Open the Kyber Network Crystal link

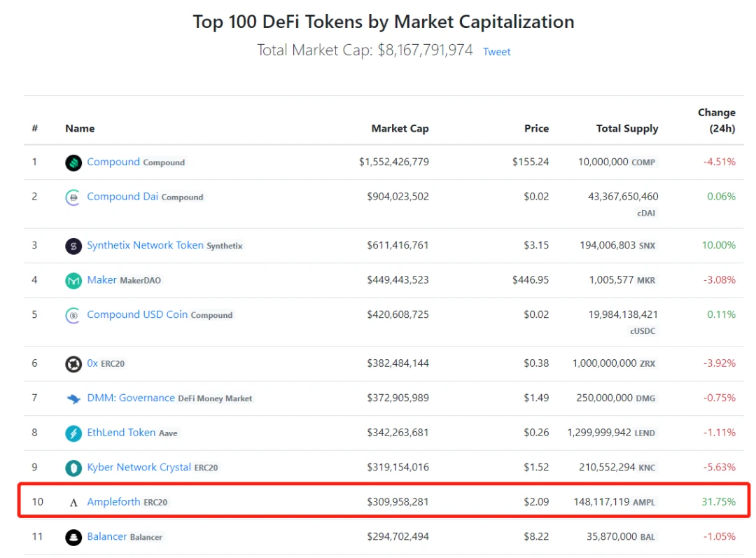pos(139,467)
